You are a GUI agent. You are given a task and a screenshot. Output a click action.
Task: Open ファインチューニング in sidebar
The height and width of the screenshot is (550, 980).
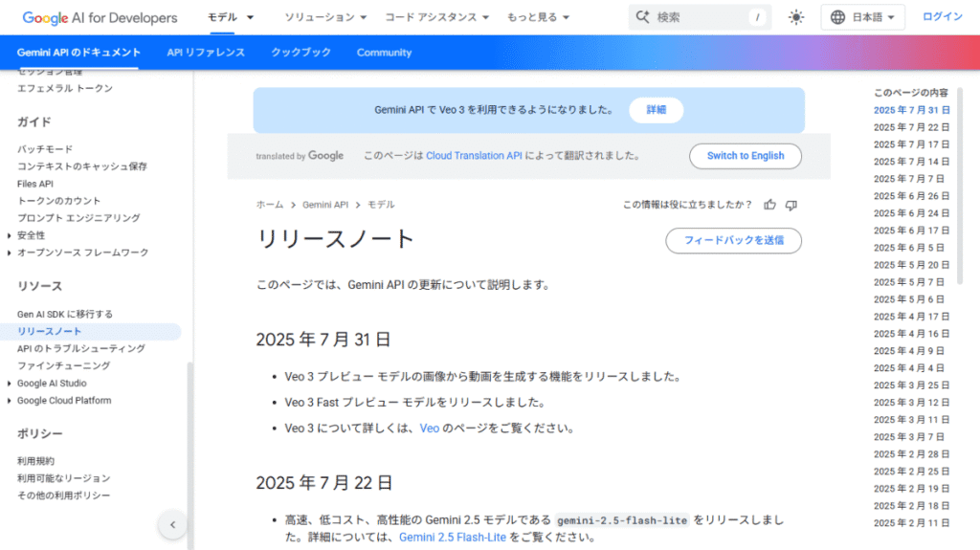tap(64, 365)
